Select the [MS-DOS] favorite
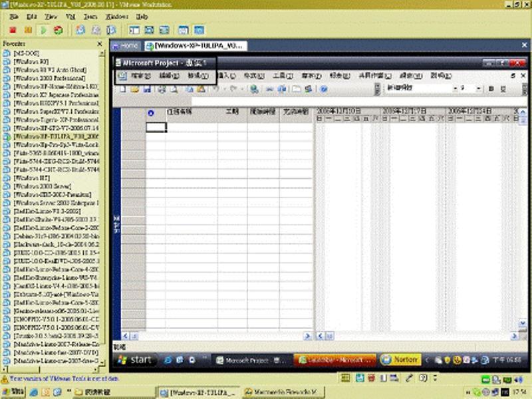This screenshot has width=532, height=399. point(26,53)
